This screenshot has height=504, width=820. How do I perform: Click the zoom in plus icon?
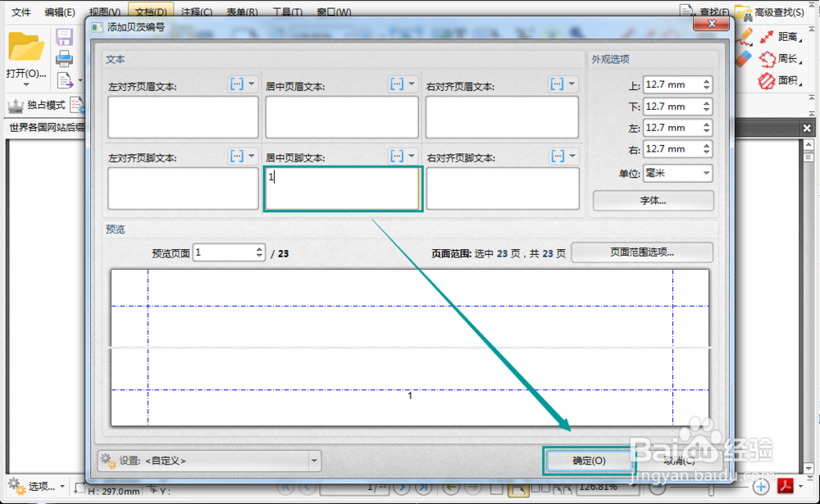[761, 487]
